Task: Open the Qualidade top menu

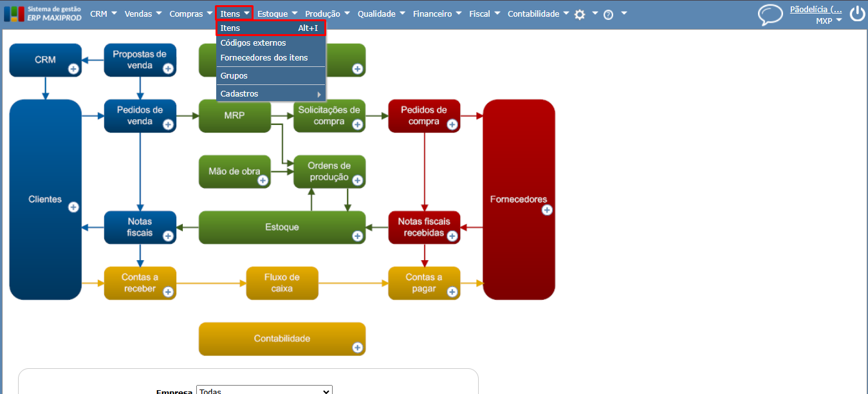Action: (382, 14)
